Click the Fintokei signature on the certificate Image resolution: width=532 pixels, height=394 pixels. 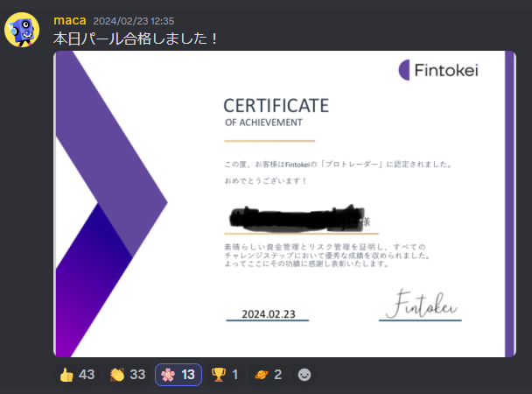click(x=422, y=304)
